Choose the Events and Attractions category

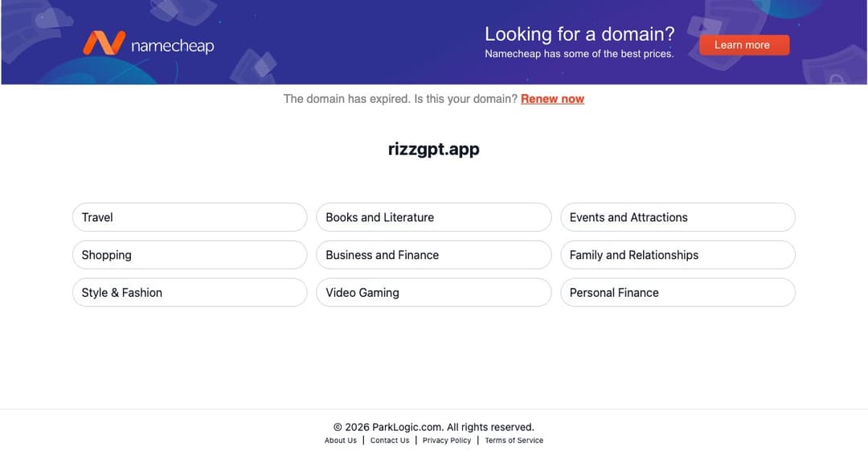pyautogui.click(x=678, y=217)
